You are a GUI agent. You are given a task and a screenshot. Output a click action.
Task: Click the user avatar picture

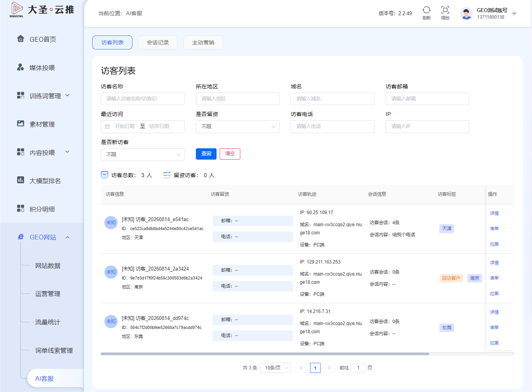pos(466,13)
